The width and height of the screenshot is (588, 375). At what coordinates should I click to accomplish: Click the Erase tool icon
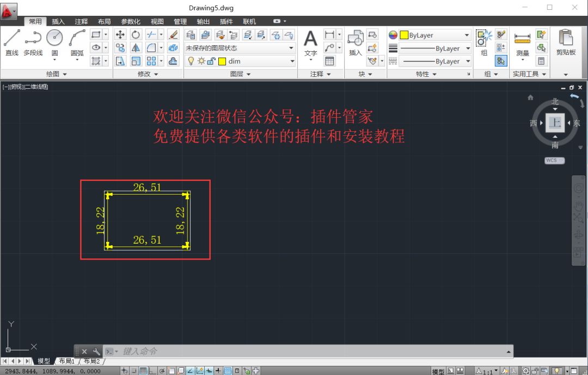tap(173, 35)
